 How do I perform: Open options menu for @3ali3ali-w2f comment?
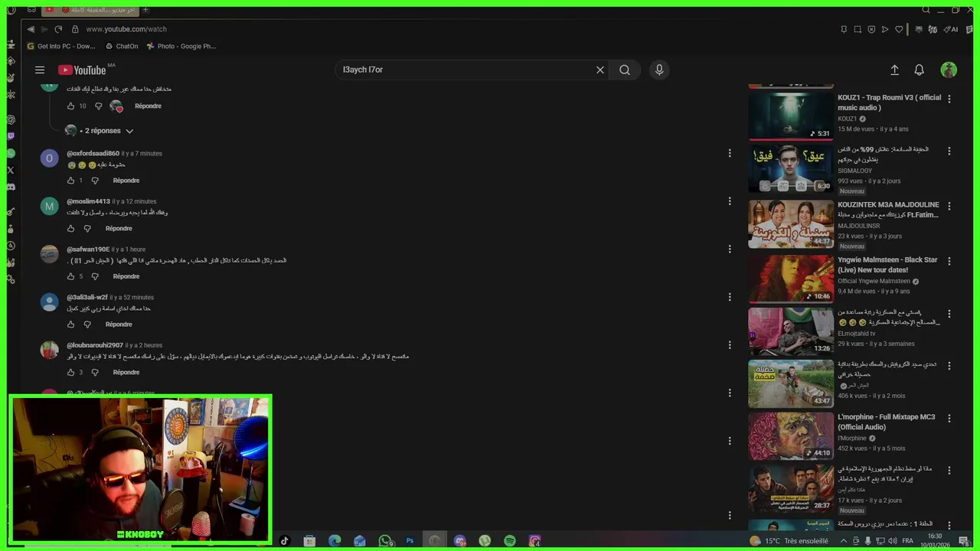pos(730,297)
